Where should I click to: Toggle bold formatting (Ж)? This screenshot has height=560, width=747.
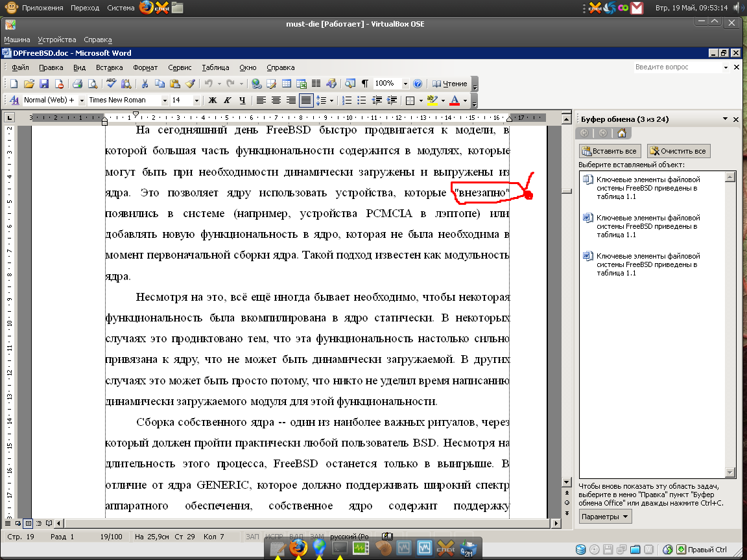[x=212, y=100]
